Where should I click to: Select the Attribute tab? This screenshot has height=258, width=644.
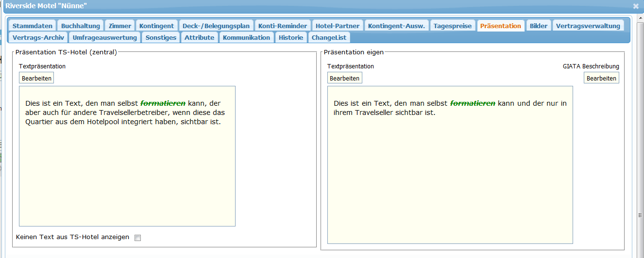click(199, 37)
